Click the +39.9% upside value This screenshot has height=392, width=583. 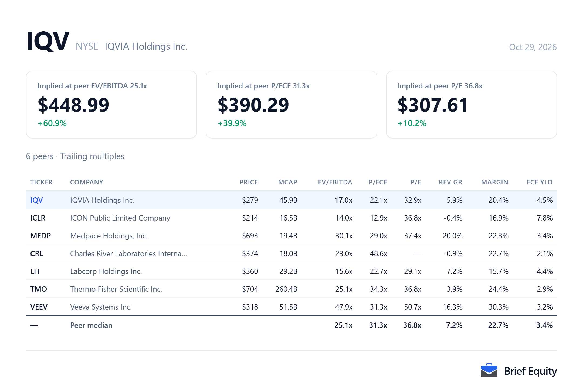click(232, 123)
